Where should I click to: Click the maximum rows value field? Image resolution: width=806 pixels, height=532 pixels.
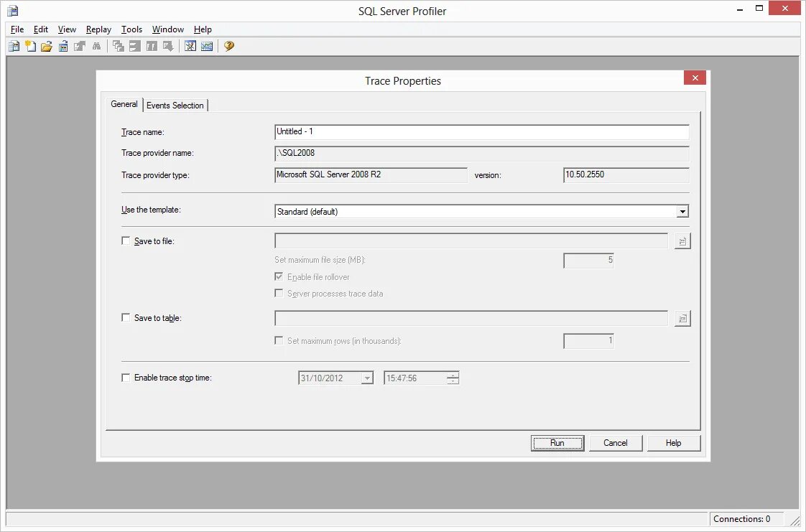(x=588, y=341)
